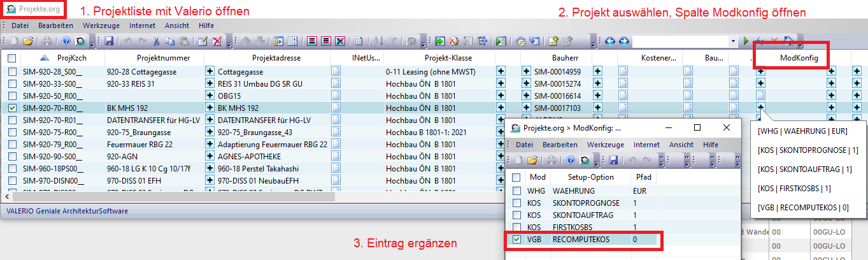Open Ansicht menu in ModKonfig window
The width and height of the screenshot is (868, 260).
point(681,145)
